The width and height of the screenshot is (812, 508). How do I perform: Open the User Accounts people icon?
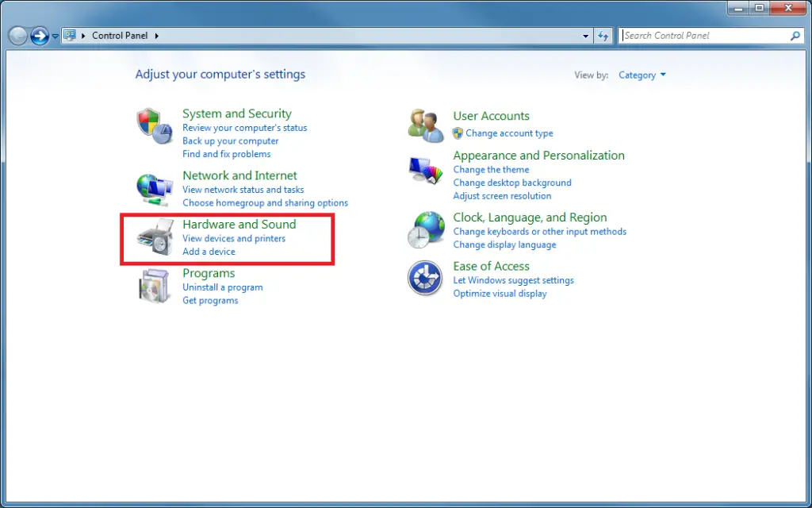pos(426,126)
